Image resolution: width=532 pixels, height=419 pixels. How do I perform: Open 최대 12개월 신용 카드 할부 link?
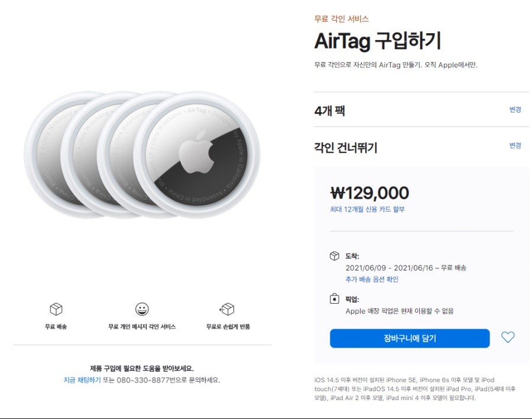[x=368, y=209]
